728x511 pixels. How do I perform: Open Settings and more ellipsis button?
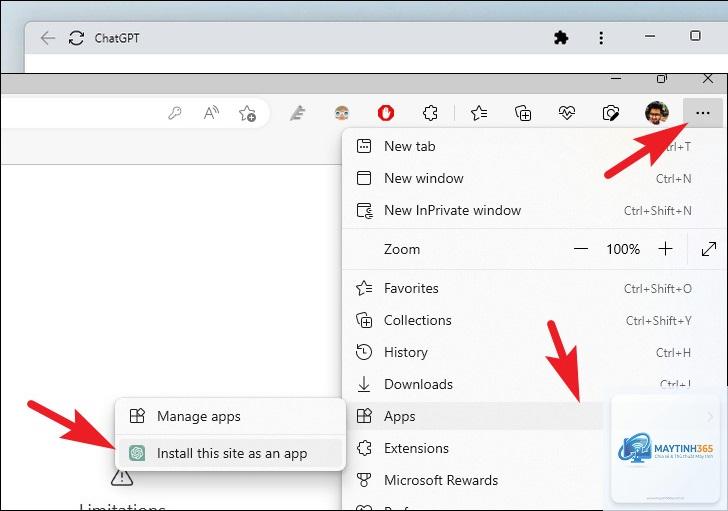point(702,113)
